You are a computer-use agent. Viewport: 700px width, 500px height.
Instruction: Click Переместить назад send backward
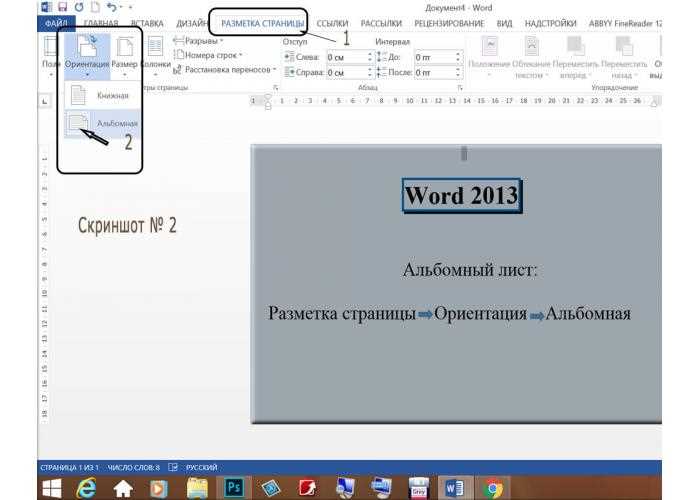pyautogui.click(x=624, y=57)
